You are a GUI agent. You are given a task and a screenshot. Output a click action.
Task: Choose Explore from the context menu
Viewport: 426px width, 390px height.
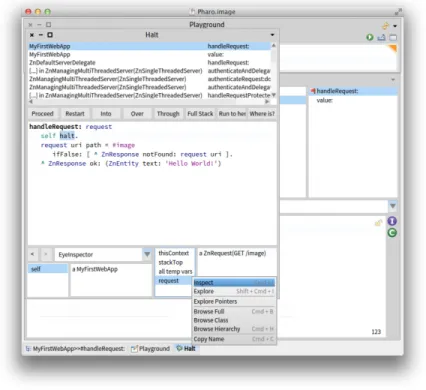point(234,291)
